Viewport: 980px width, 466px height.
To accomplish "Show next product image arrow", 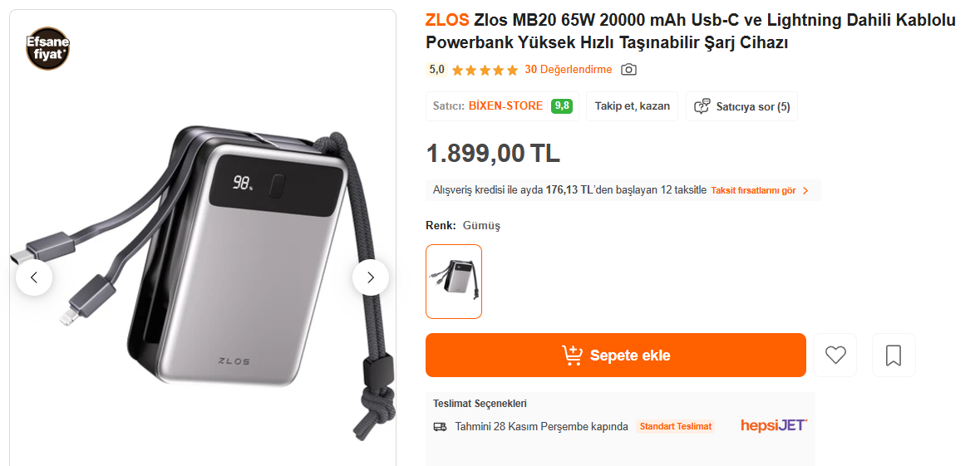I will tap(370, 277).
